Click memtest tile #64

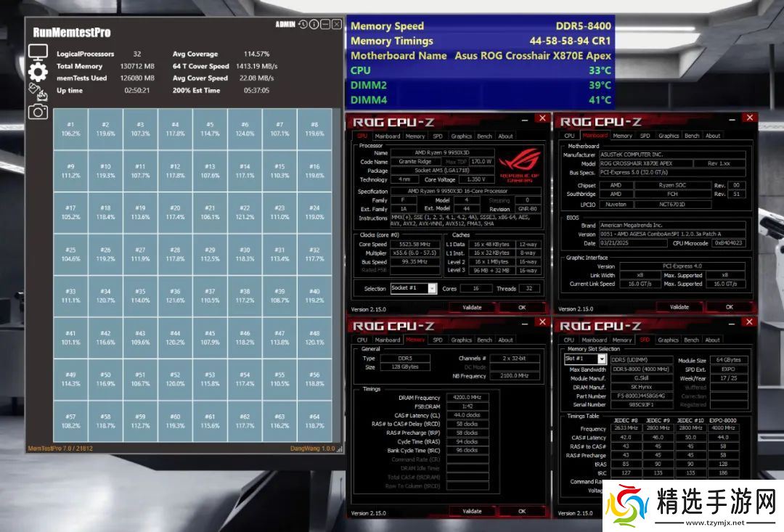pos(314,422)
